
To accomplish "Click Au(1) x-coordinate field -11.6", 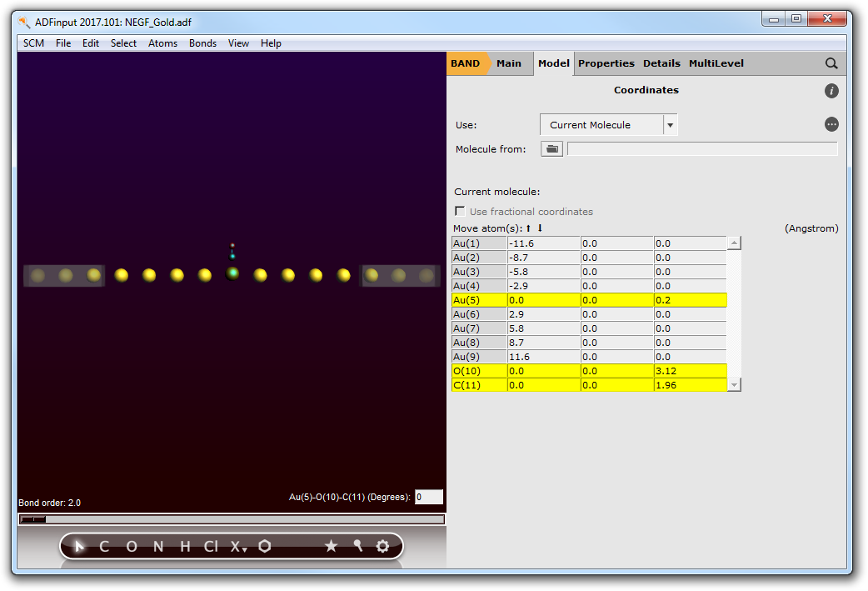I will pyautogui.click(x=544, y=243).
